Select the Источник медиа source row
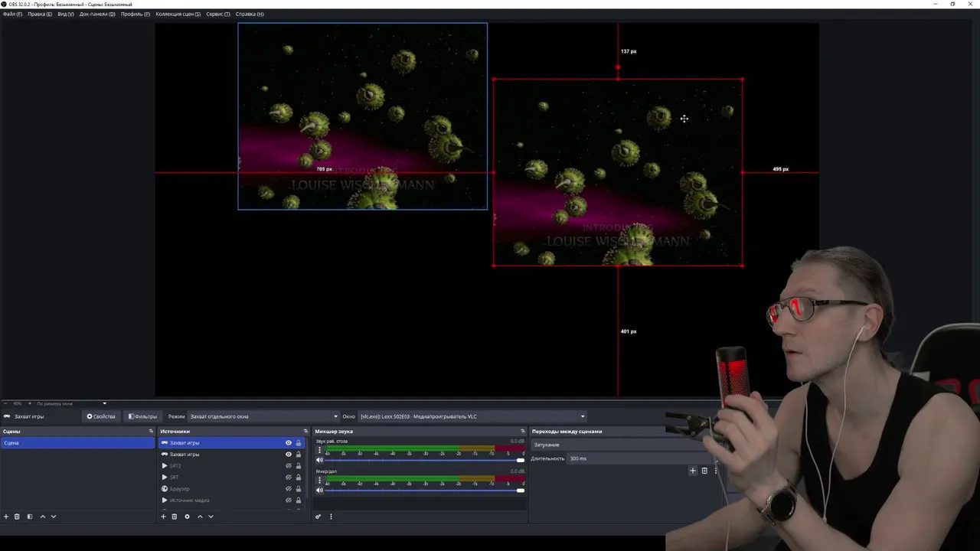The height and width of the screenshot is (551, 980). [231, 500]
